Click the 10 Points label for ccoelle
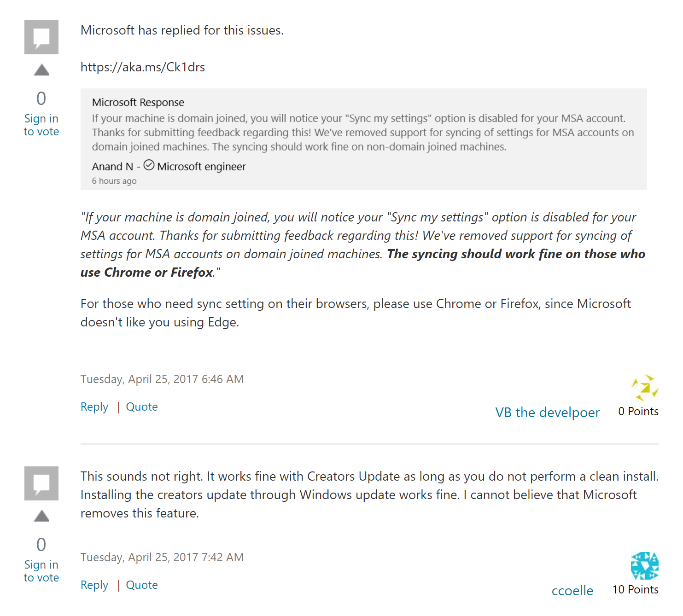683x616 pixels. (x=635, y=590)
